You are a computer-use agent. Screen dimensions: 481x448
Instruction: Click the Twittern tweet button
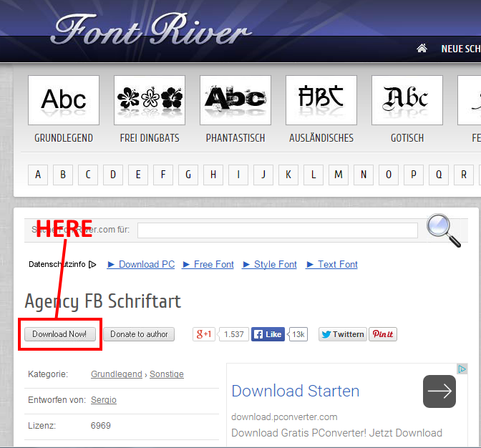click(343, 334)
